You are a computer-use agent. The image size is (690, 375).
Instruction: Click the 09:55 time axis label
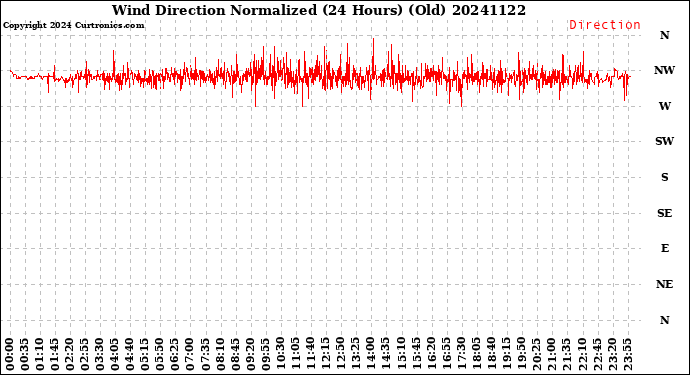pos(265,355)
